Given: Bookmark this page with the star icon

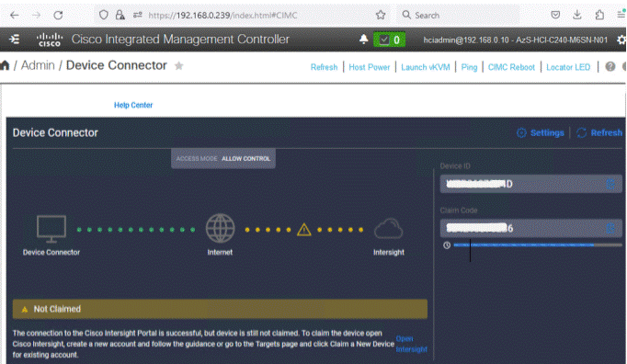Looking at the screenshot, I should click(381, 16).
